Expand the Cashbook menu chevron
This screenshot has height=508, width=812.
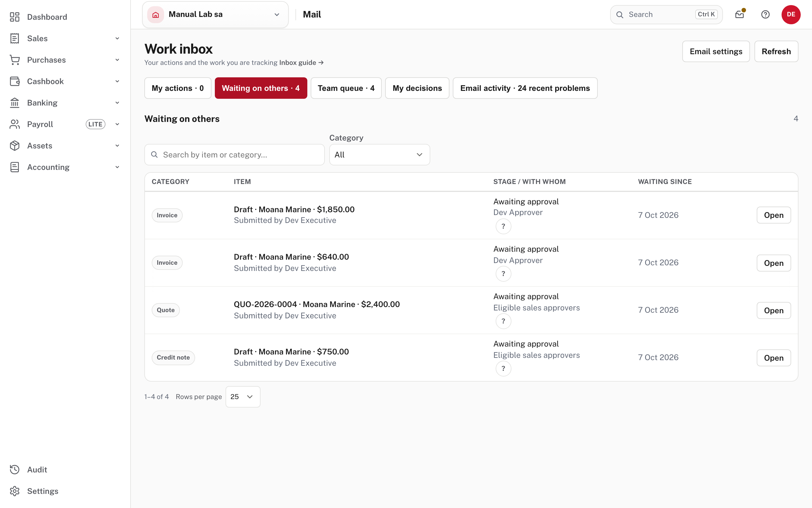117,81
